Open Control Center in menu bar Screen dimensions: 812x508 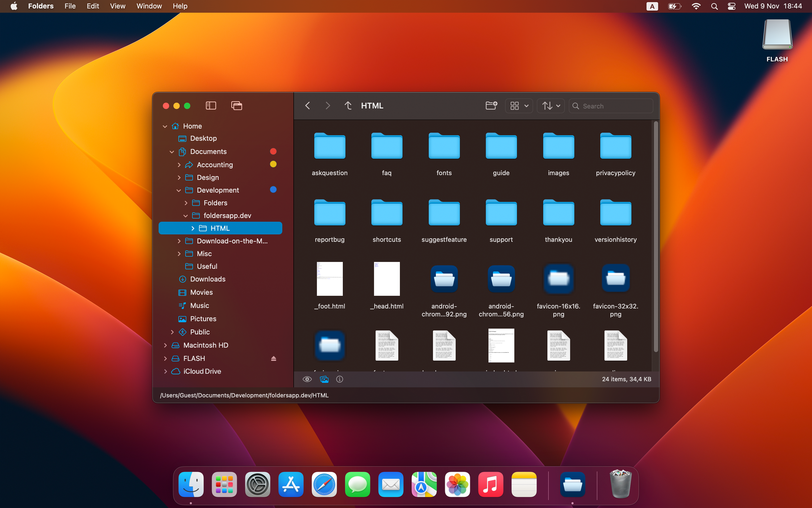click(x=731, y=6)
